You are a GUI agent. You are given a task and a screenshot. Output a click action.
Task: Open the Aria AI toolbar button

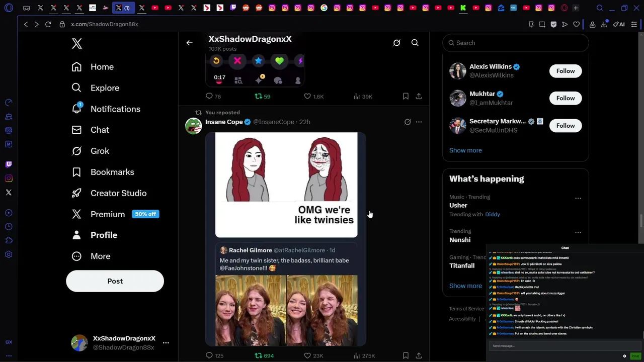619,24
